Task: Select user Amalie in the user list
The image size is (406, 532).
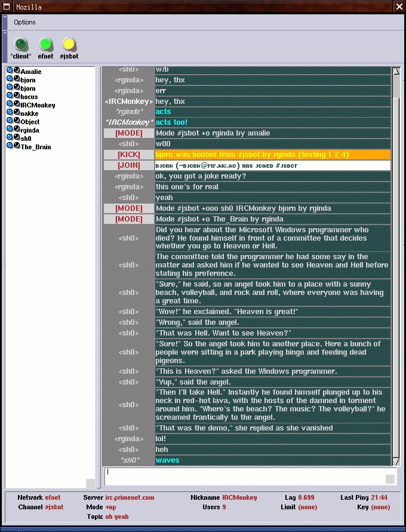Action: tap(31, 72)
